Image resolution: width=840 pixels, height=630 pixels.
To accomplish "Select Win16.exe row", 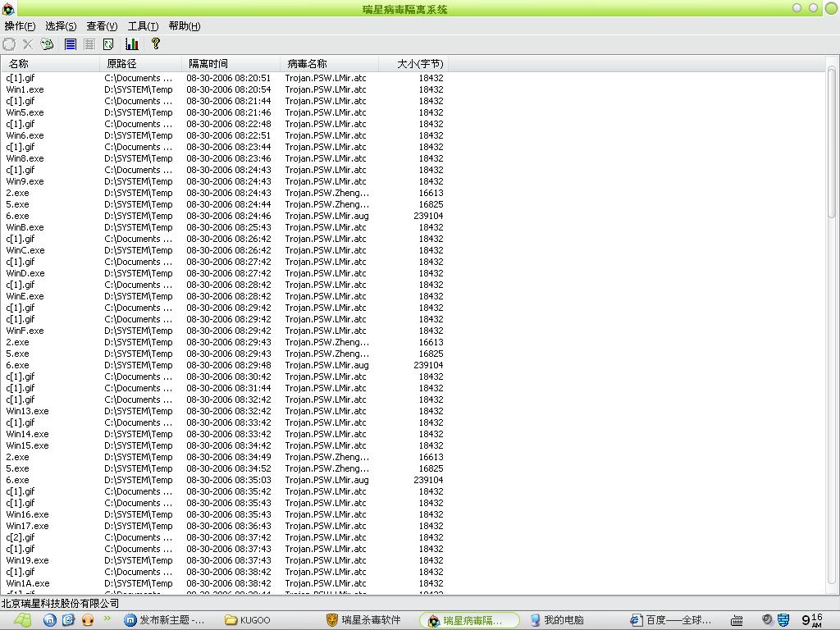I will click(225, 514).
